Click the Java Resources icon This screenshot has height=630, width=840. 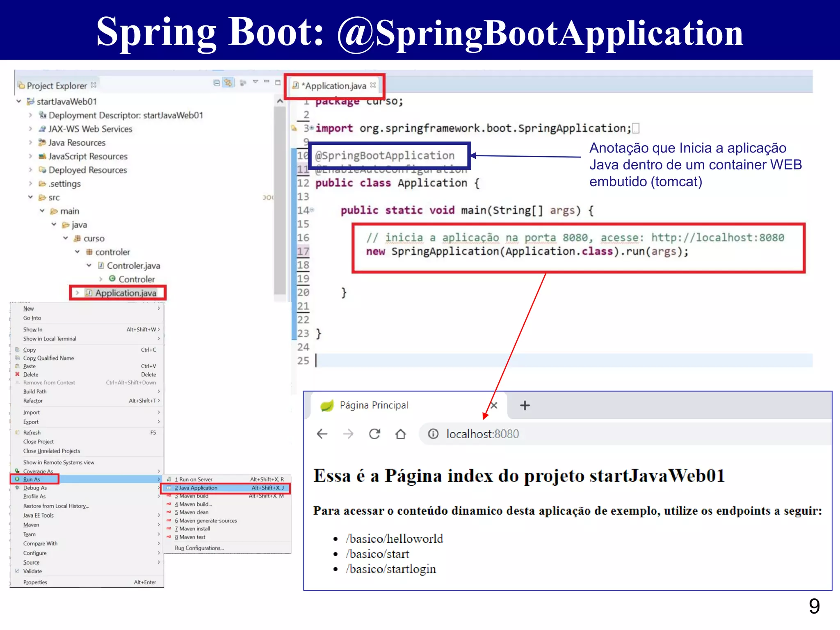coord(42,142)
